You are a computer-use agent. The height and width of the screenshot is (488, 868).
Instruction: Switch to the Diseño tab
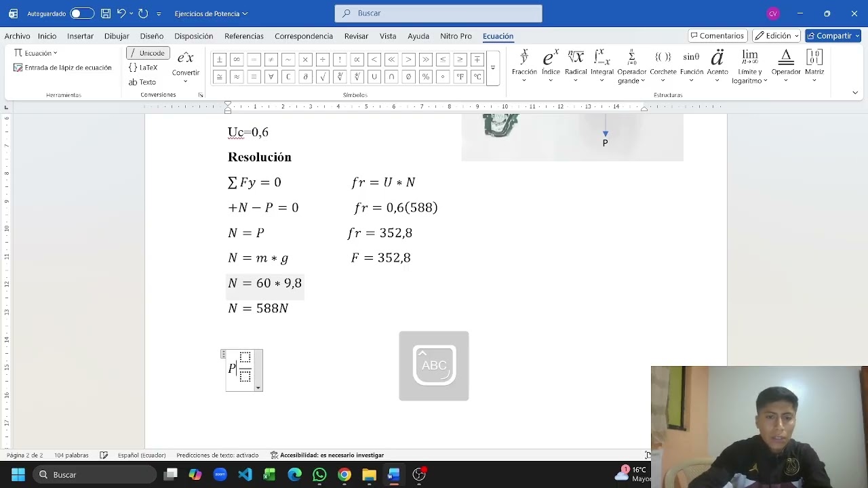coord(152,36)
